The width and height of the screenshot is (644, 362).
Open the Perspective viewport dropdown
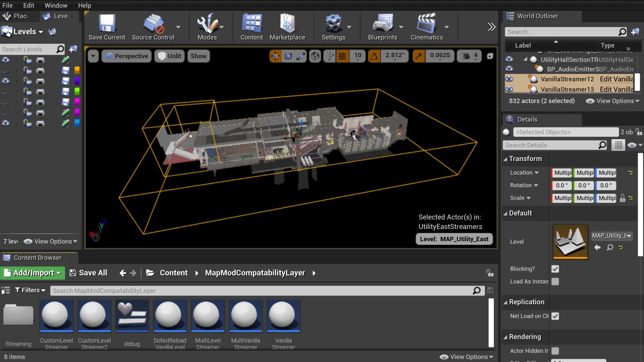point(126,56)
